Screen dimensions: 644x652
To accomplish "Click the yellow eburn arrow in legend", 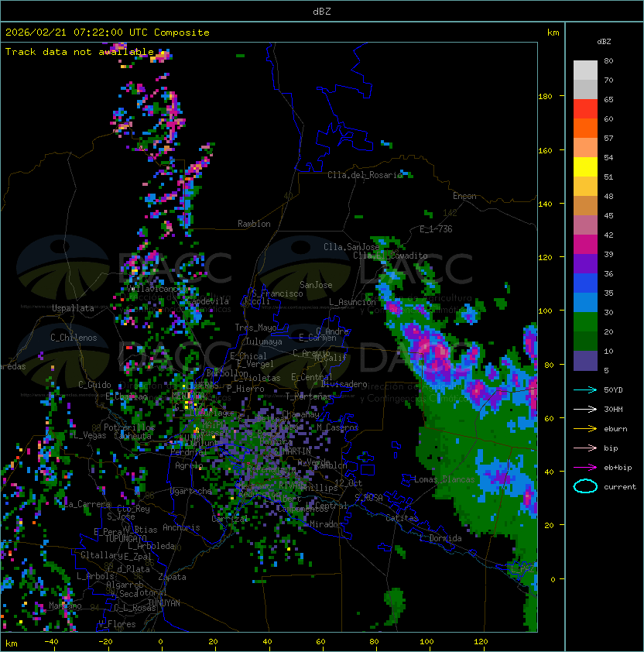I will click(x=585, y=429).
